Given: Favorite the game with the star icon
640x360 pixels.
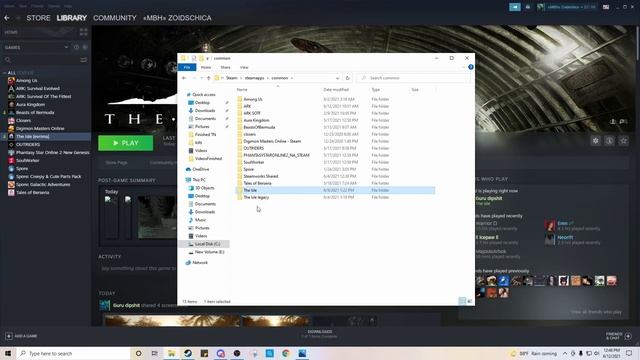Looking at the screenshot, I should pos(623,141).
